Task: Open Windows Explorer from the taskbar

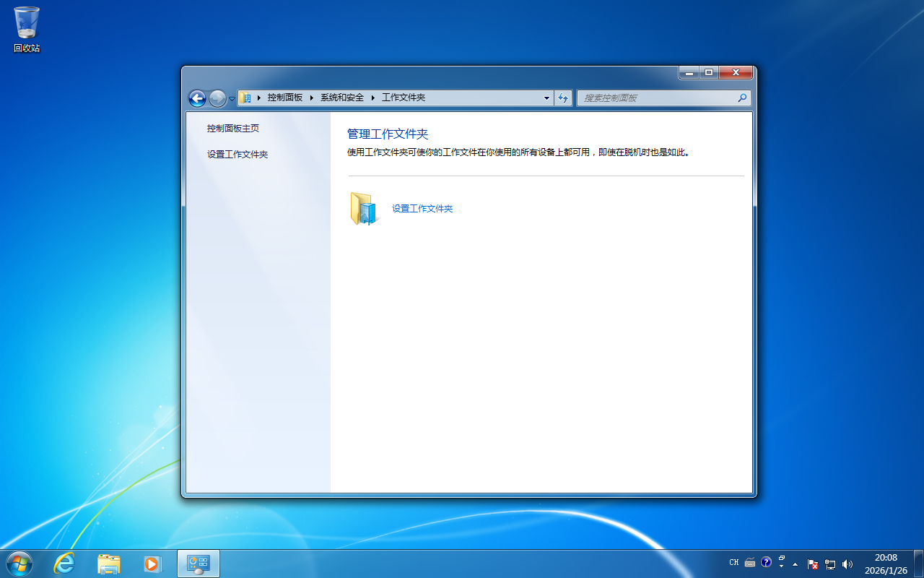Action: [109, 564]
